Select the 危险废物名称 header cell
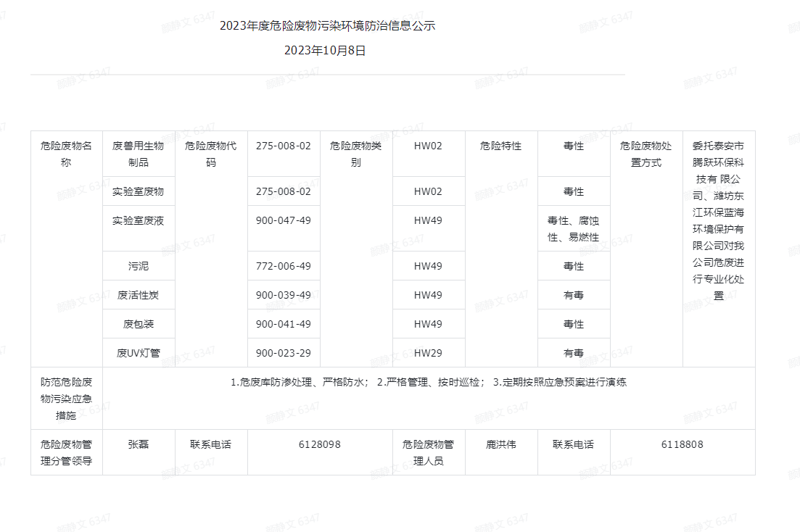 [x=66, y=154]
